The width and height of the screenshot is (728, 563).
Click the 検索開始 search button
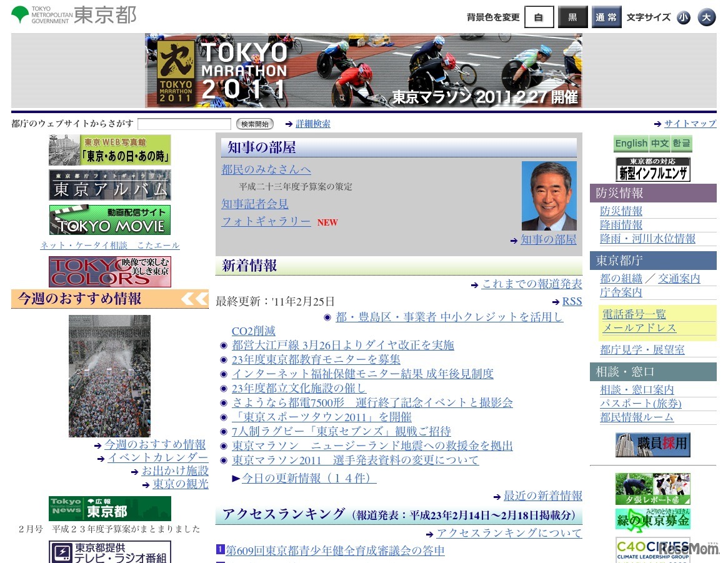255,124
